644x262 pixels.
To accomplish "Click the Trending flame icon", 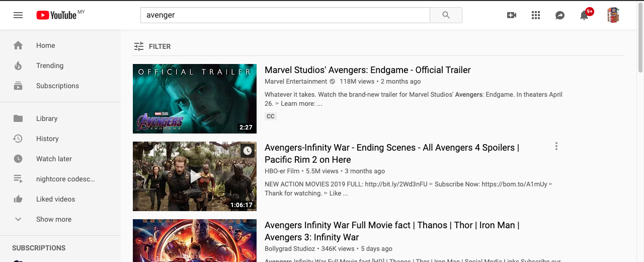I will tap(18, 65).
